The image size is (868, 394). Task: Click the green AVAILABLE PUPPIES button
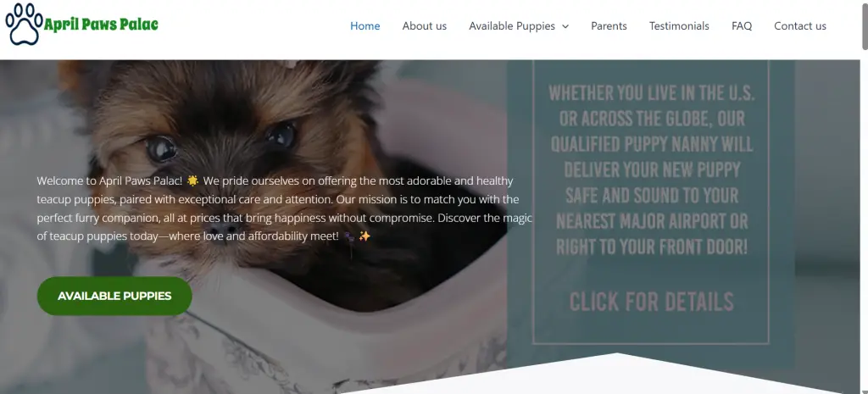114,296
